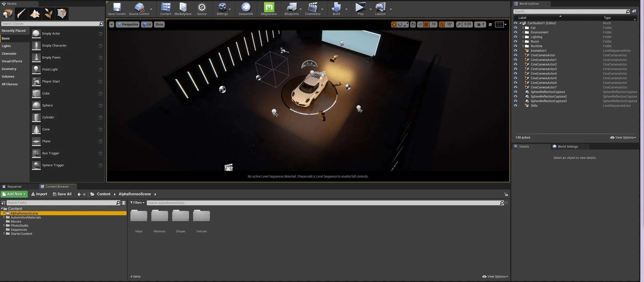This screenshot has width=644, height=282.
Task: Click the Marketplace toolbar icon
Action: (x=183, y=7)
